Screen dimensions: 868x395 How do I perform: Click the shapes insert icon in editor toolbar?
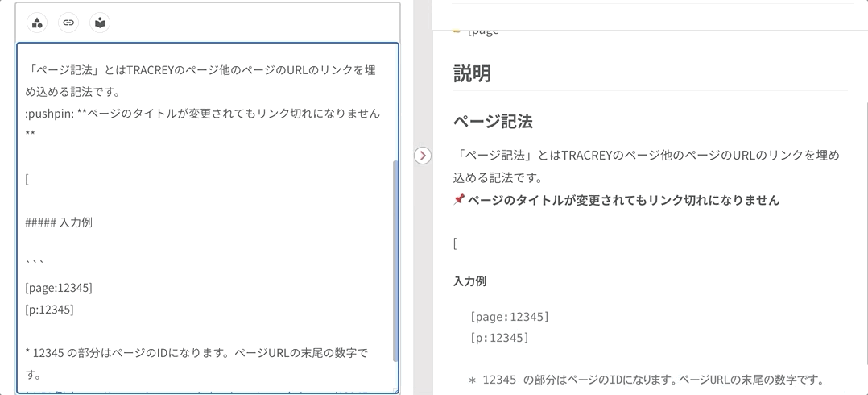[x=37, y=23]
